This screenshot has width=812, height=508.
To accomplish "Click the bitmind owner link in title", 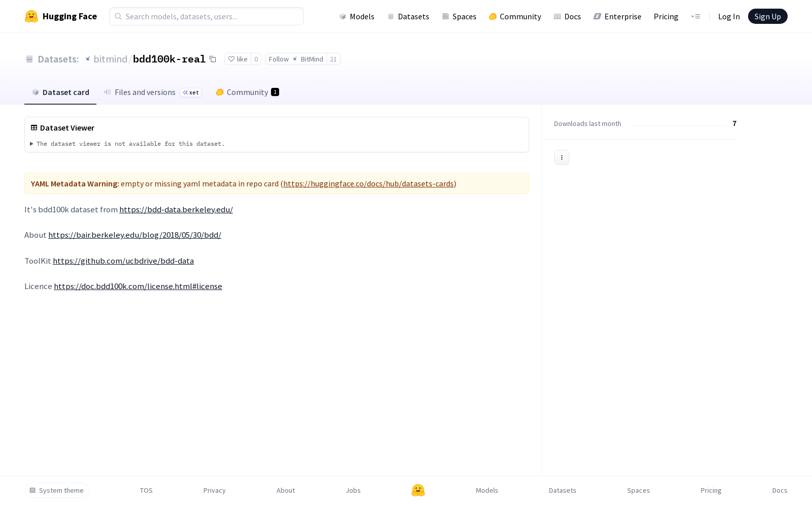I will click(x=110, y=59).
